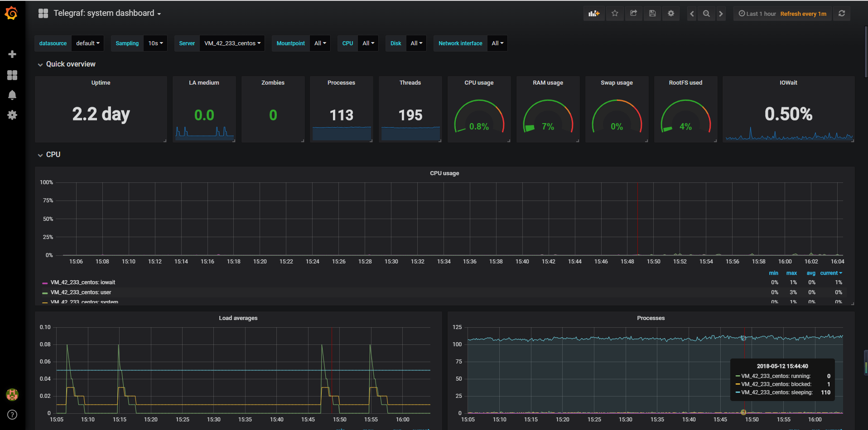Click the Save dashboard icon
Screen dimensions: 868x430
point(652,13)
